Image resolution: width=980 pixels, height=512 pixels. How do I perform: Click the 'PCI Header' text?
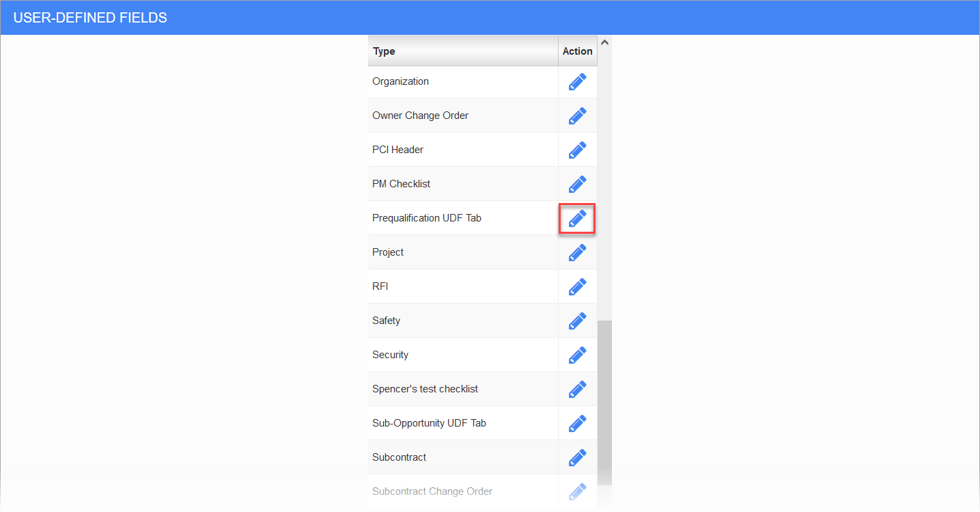pyautogui.click(x=398, y=150)
